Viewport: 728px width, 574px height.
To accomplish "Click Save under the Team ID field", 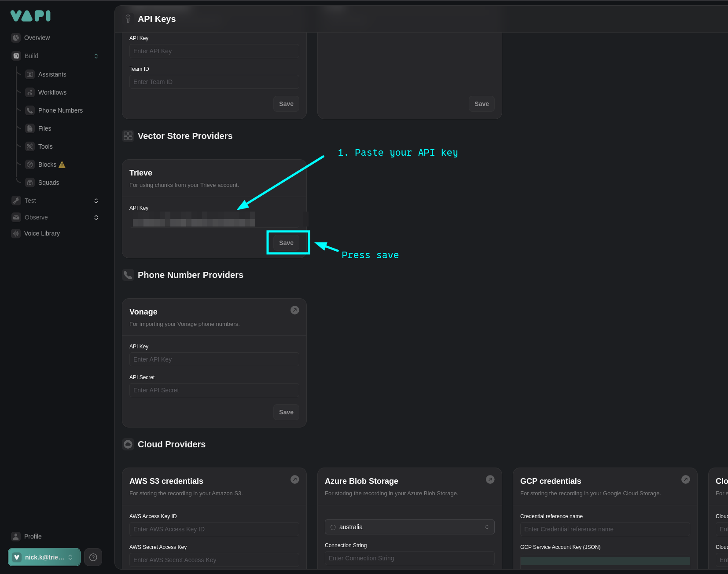I will [x=286, y=104].
